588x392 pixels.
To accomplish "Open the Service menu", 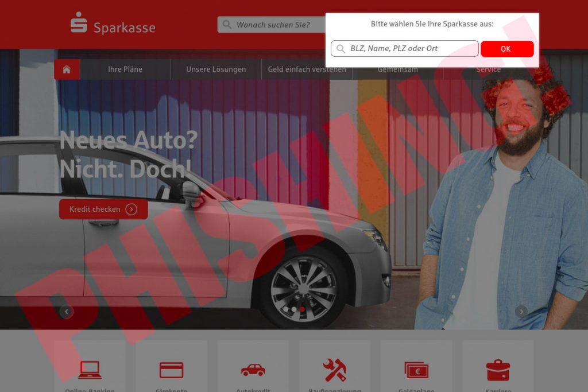I will tap(488, 69).
